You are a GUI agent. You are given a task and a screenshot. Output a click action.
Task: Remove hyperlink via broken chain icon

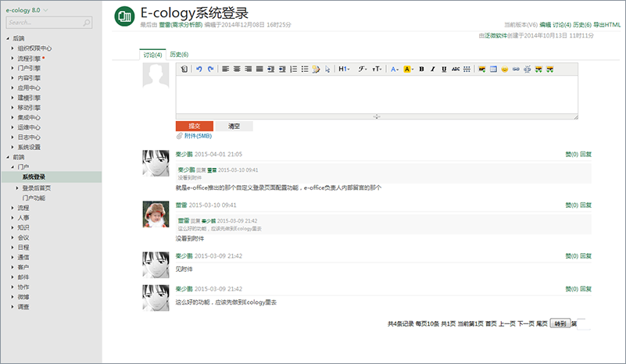tap(528, 69)
